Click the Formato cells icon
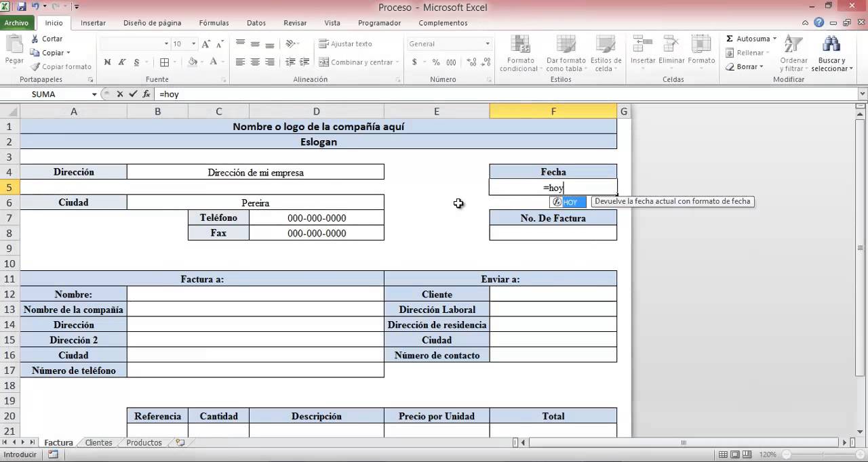 coord(701,44)
